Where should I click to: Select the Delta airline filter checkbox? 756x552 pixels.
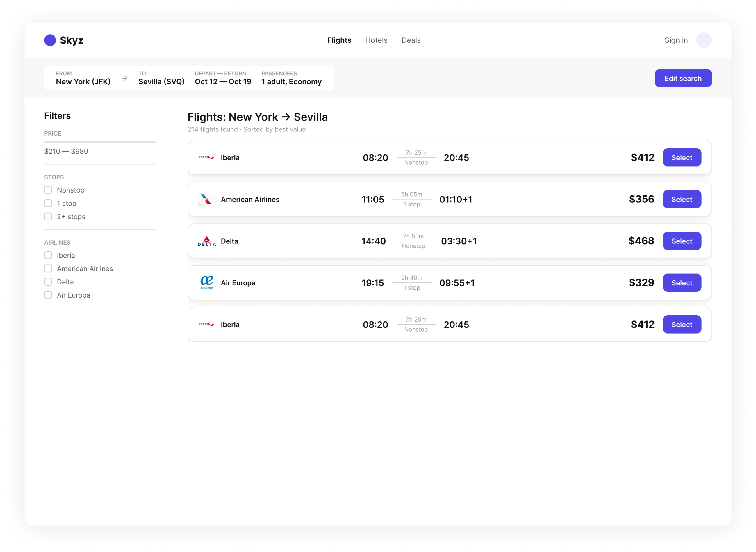[x=48, y=282]
